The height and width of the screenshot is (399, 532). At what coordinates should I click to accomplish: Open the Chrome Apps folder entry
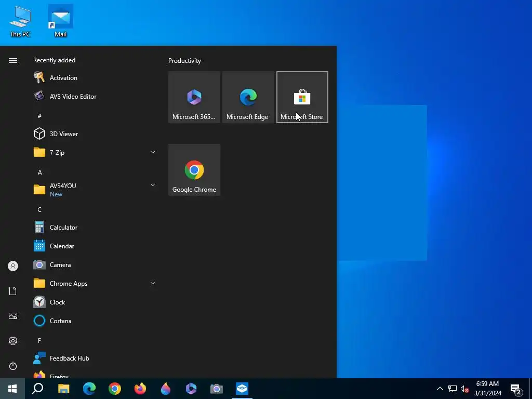point(96,283)
